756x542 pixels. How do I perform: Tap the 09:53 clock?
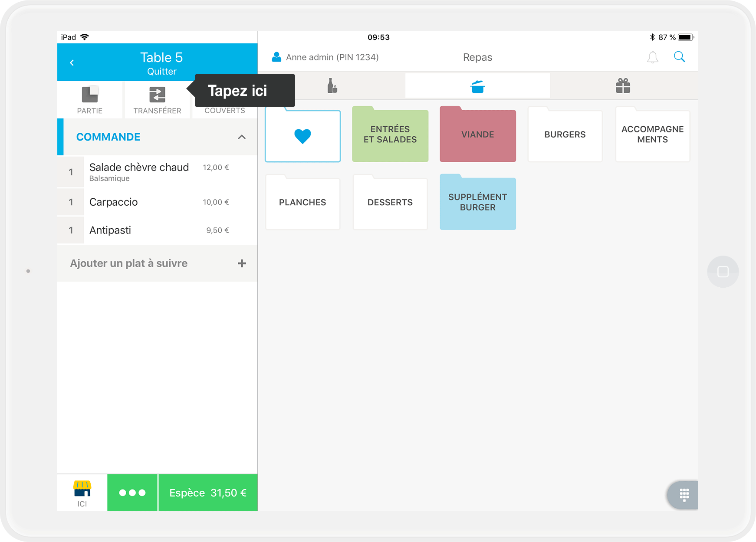[x=378, y=37]
